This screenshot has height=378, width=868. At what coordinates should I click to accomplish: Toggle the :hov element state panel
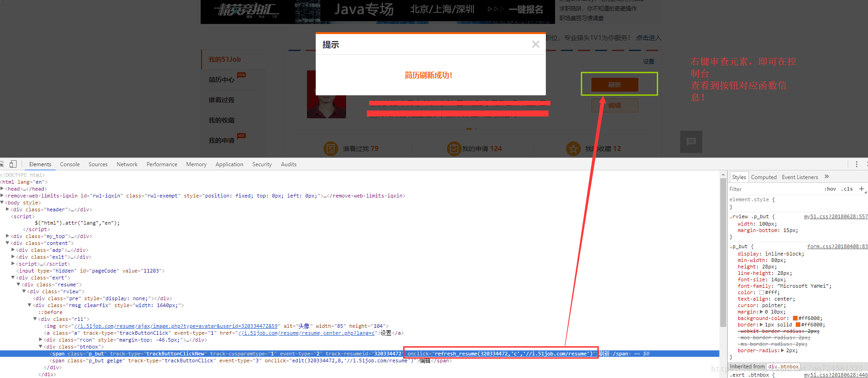click(x=830, y=189)
